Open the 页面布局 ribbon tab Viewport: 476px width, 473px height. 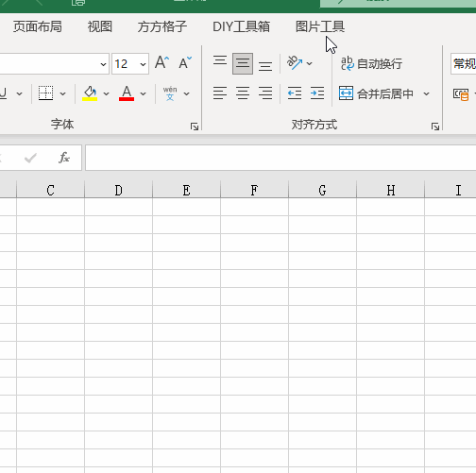(x=38, y=26)
